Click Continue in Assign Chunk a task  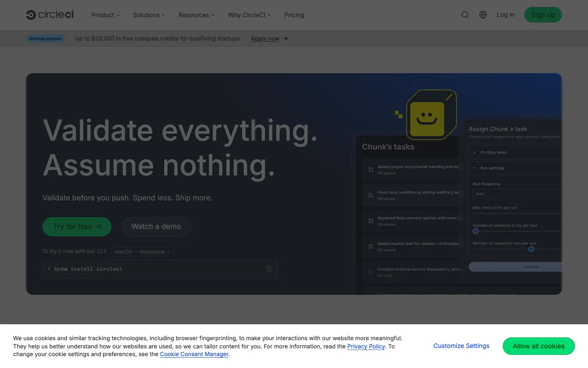coord(515,267)
